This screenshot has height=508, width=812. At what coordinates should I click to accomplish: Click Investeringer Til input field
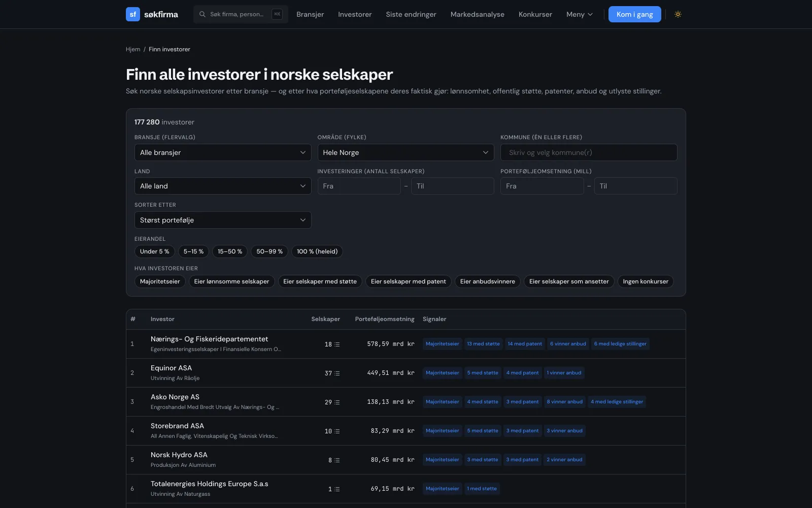[452, 186]
